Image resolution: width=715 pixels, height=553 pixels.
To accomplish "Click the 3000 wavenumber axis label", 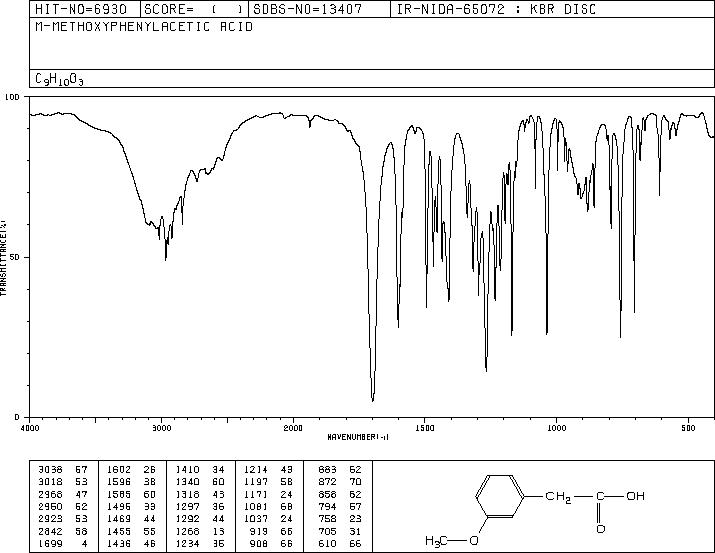I will tap(161, 428).
